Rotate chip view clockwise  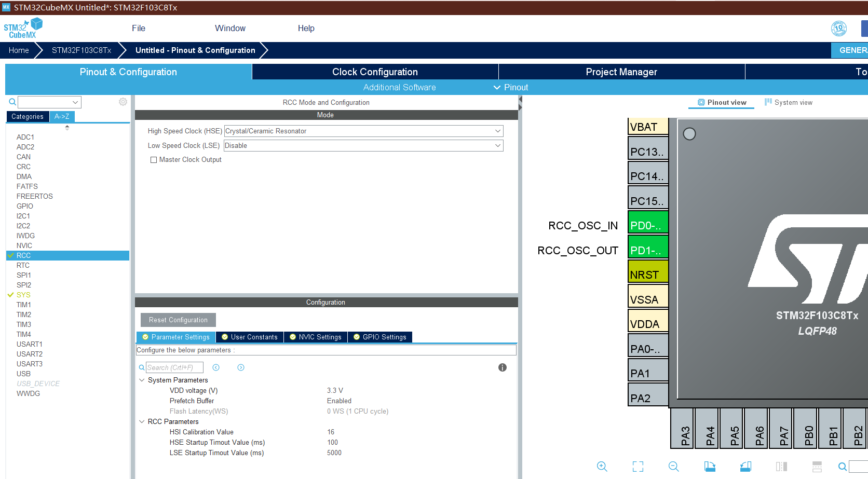[710, 467]
